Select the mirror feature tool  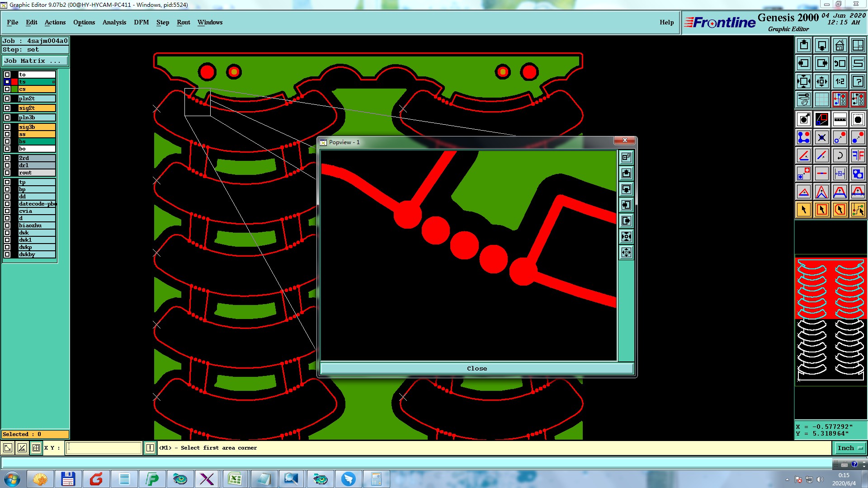[x=858, y=155]
